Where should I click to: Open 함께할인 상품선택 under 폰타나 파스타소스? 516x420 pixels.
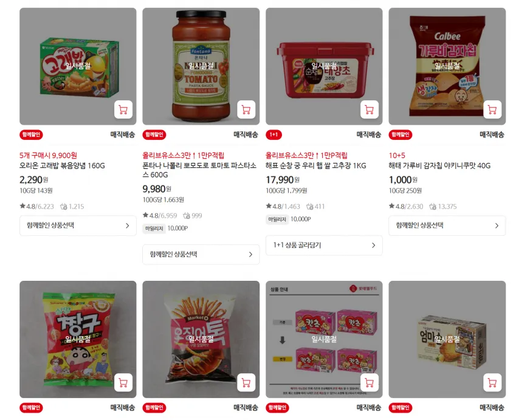[x=201, y=255]
